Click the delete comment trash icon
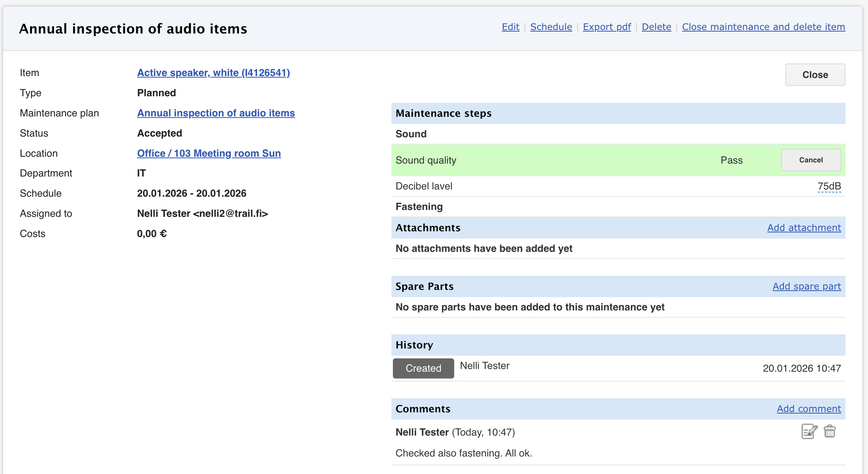This screenshot has width=868, height=474. tap(830, 431)
